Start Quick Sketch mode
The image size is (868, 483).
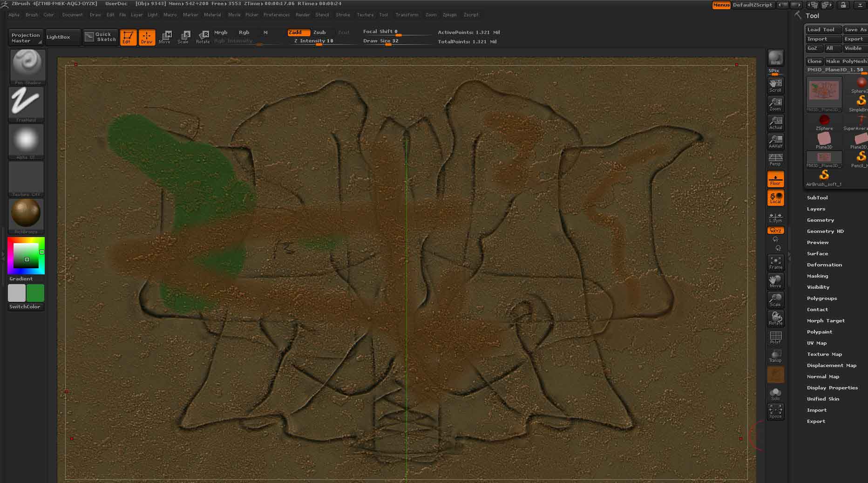pyautogui.click(x=101, y=37)
